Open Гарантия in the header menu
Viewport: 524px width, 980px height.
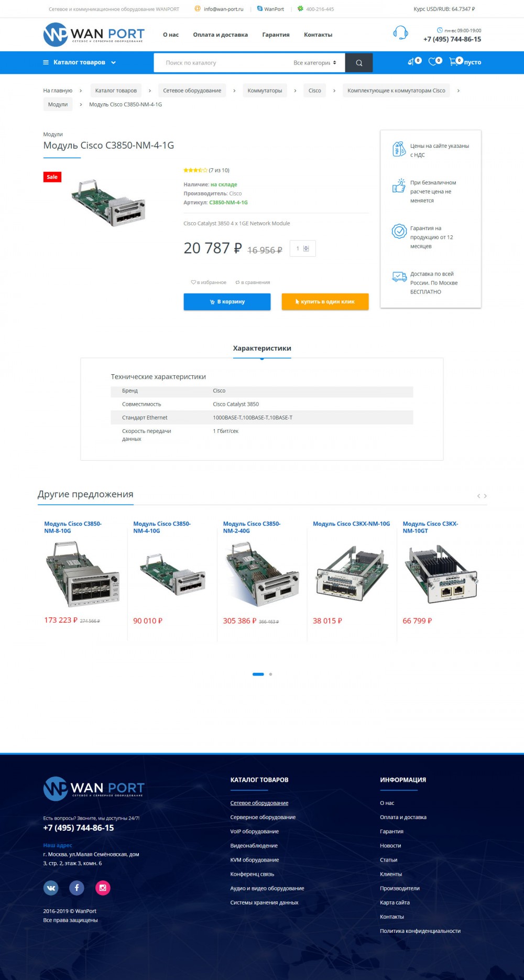[276, 35]
